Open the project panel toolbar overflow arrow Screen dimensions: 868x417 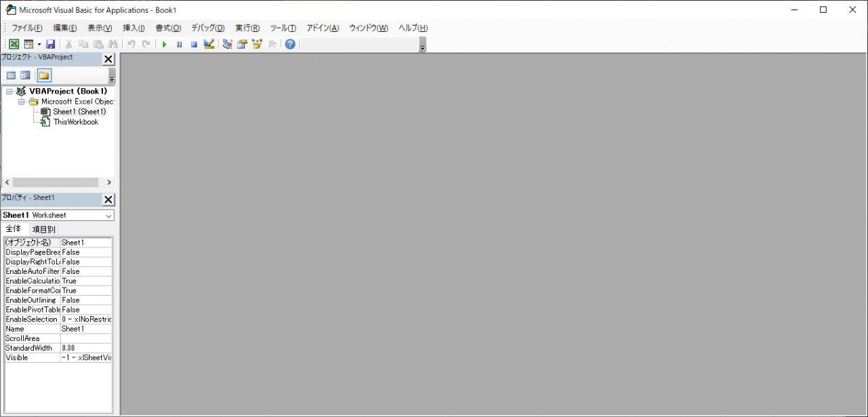(113, 75)
